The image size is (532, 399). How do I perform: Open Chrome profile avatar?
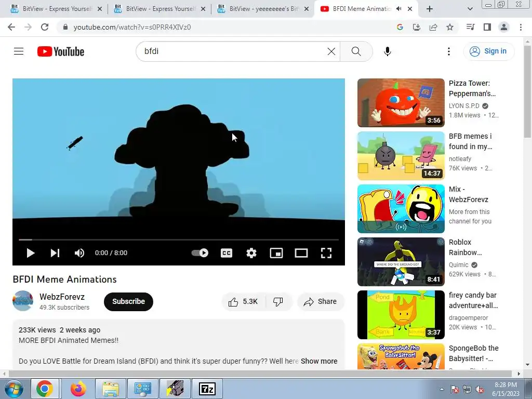[504, 27]
